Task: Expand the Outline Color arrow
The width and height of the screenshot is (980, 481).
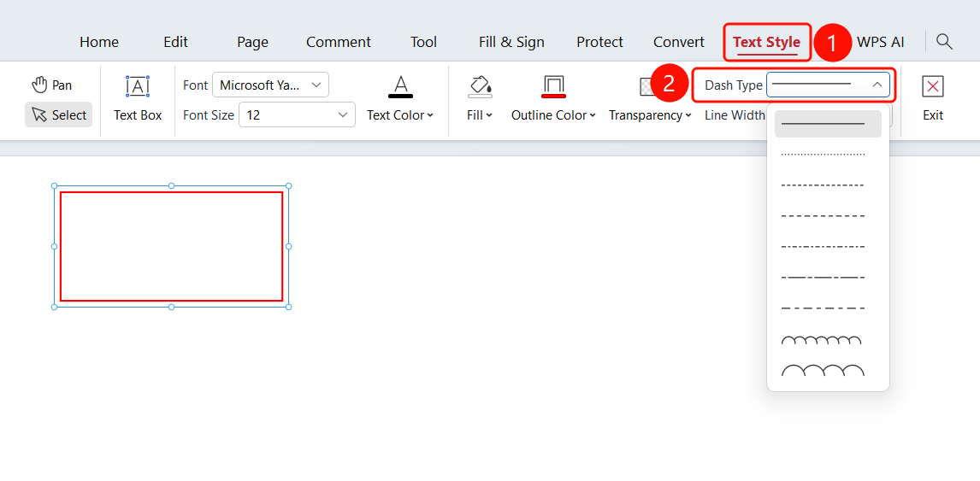Action: coord(592,115)
